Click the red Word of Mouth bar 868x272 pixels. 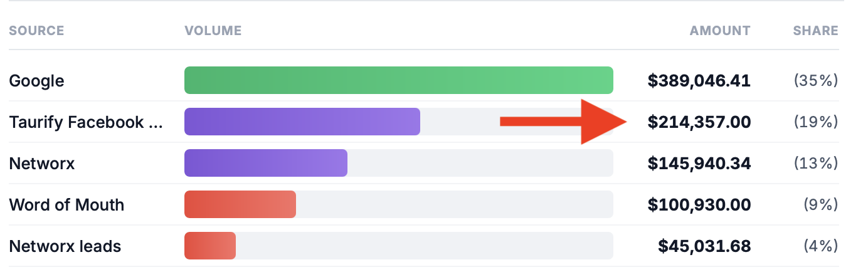pos(240,204)
